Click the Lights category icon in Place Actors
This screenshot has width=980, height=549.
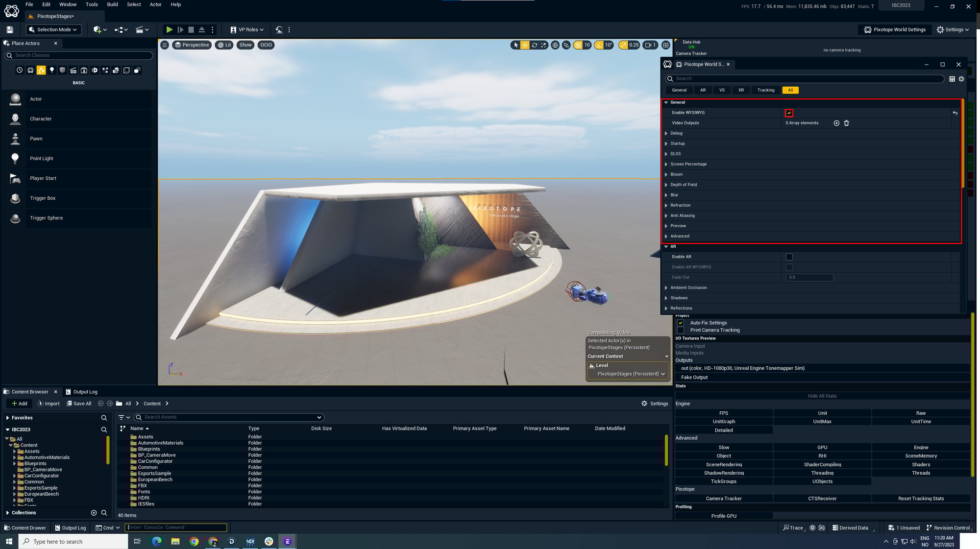pyautogui.click(x=52, y=71)
